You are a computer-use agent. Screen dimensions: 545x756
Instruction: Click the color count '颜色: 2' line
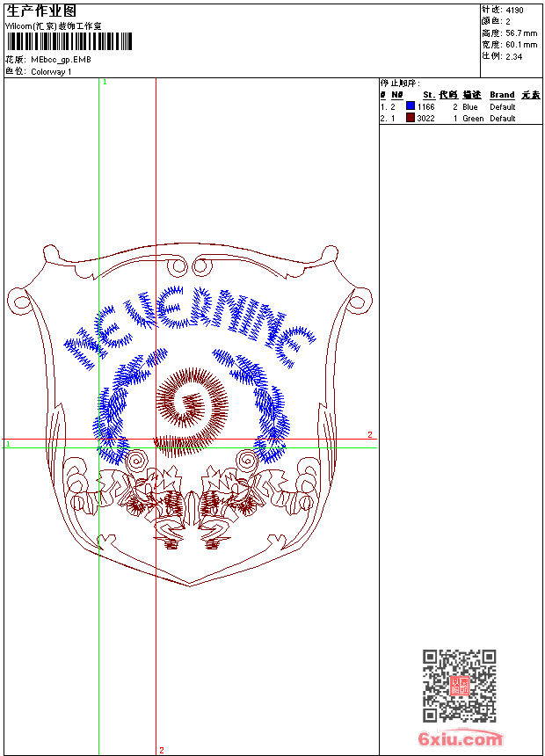click(x=496, y=22)
